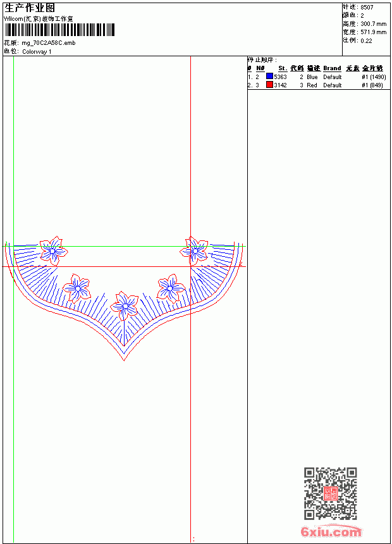Click the bottom center flower motif

pyautogui.click(x=124, y=306)
